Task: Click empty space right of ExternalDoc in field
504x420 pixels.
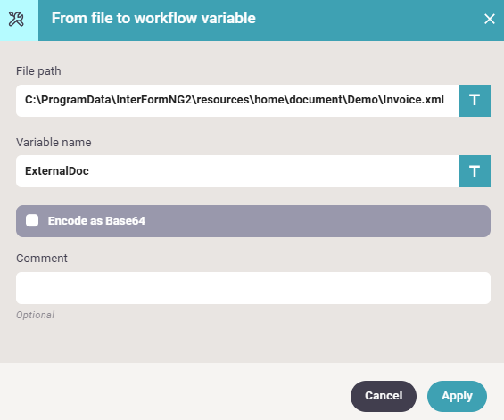Action: pos(273,171)
